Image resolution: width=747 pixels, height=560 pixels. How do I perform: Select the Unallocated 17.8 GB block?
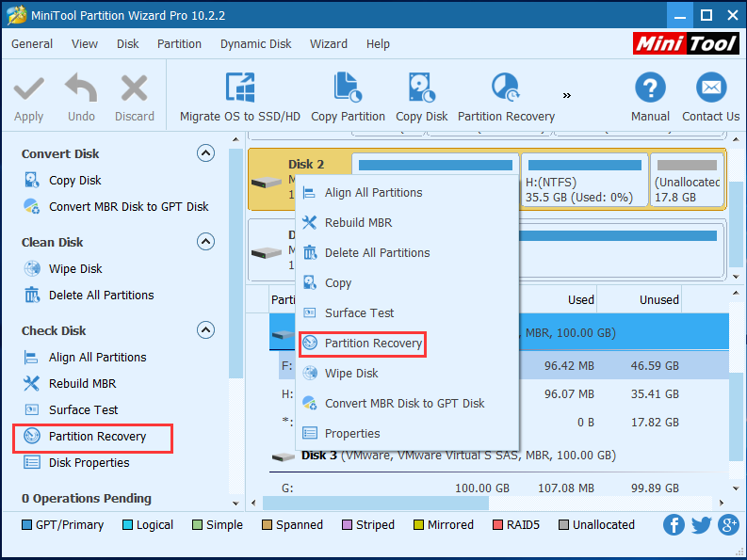pos(687,180)
